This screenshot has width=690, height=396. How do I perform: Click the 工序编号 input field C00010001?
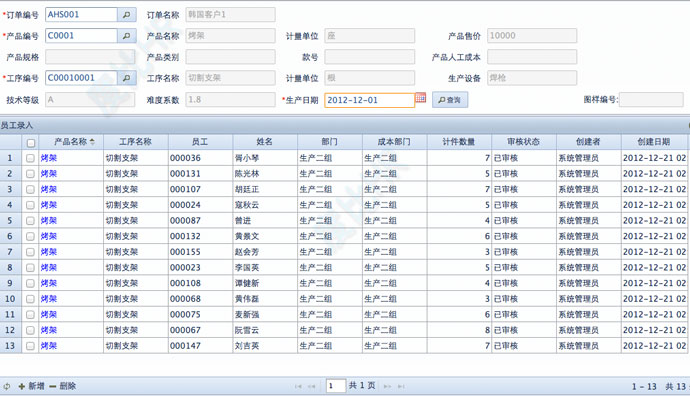click(x=81, y=78)
